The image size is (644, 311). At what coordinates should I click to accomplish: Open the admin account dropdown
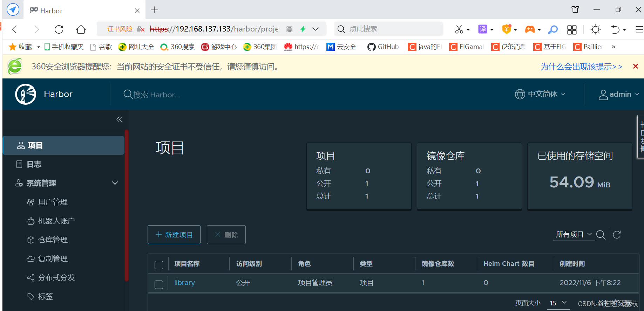619,95
